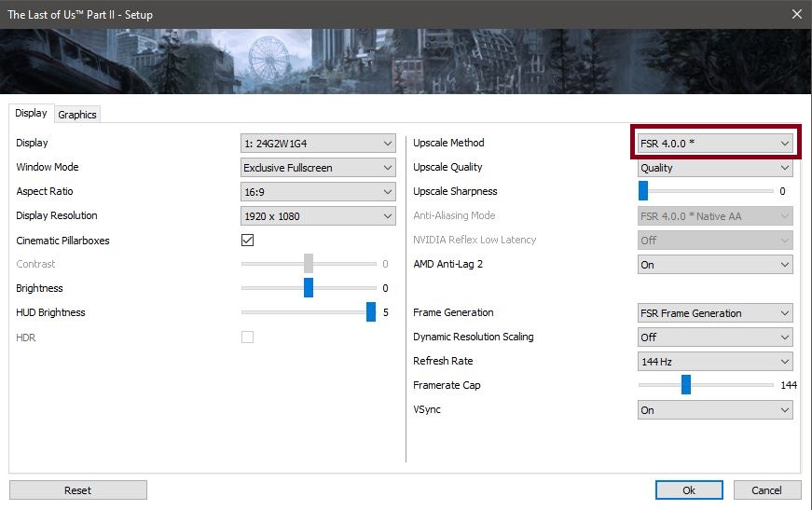Click the Cancel button
812x510 pixels.
(767, 490)
